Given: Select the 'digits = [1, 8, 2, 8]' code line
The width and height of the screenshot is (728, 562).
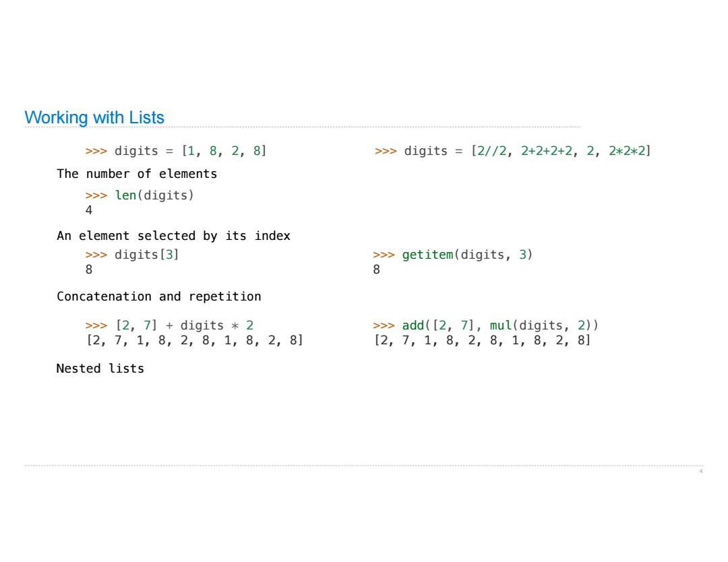Looking at the screenshot, I should pyautogui.click(x=190, y=151).
